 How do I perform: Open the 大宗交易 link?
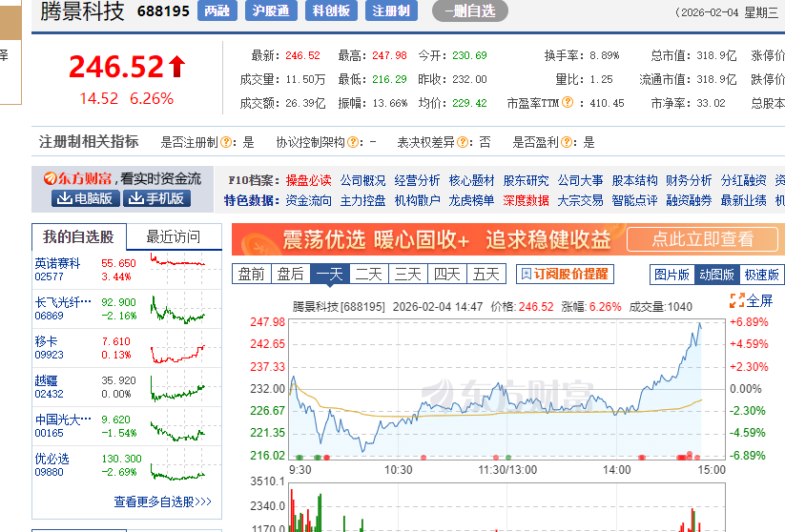[580, 200]
